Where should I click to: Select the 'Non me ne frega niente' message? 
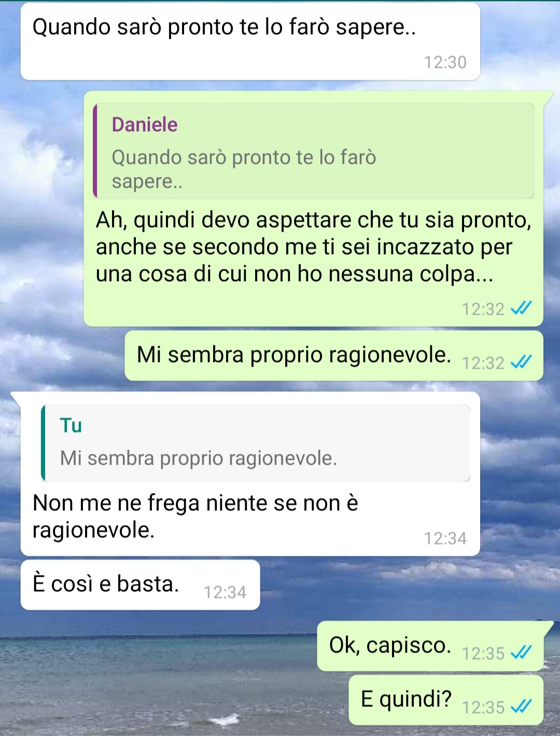250,474
